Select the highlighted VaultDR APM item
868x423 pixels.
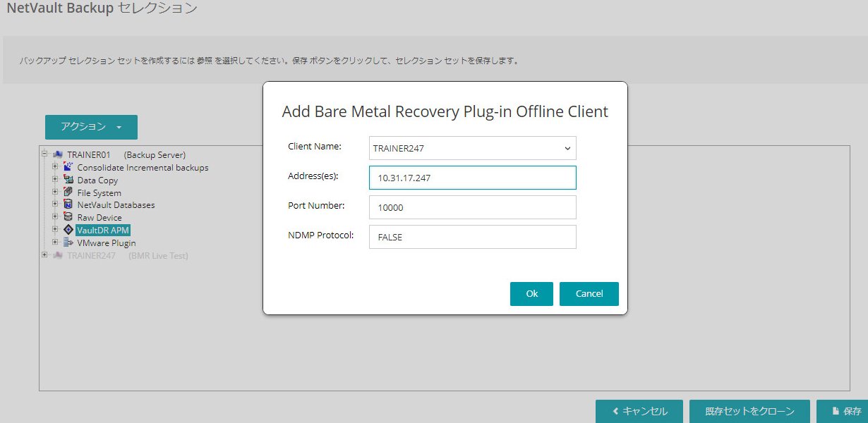click(103, 230)
